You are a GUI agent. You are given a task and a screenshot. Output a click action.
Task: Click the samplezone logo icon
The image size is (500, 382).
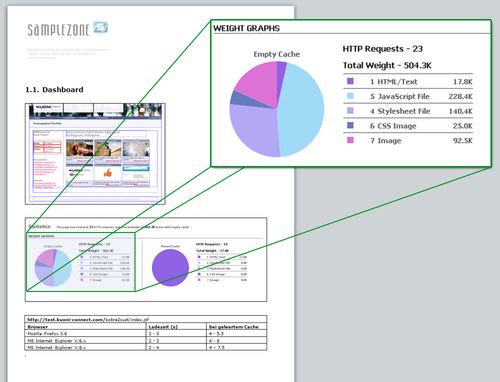(x=101, y=27)
